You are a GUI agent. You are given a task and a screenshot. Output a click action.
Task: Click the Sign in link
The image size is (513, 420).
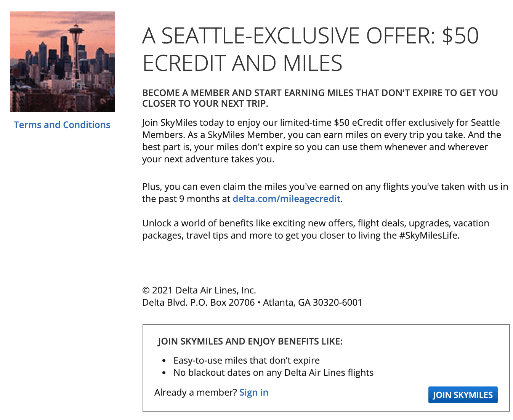(254, 393)
